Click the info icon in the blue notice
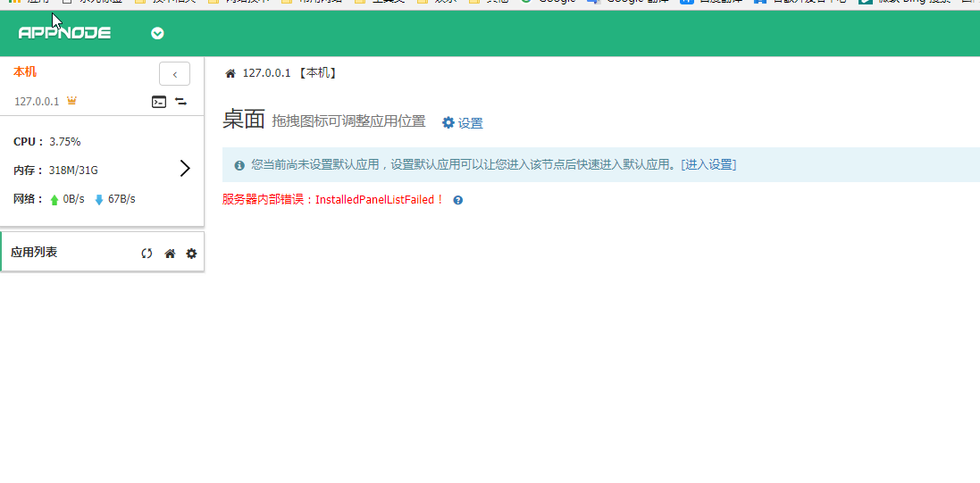Image resolution: width=980 pixels, height=483 pixels. 239,165
